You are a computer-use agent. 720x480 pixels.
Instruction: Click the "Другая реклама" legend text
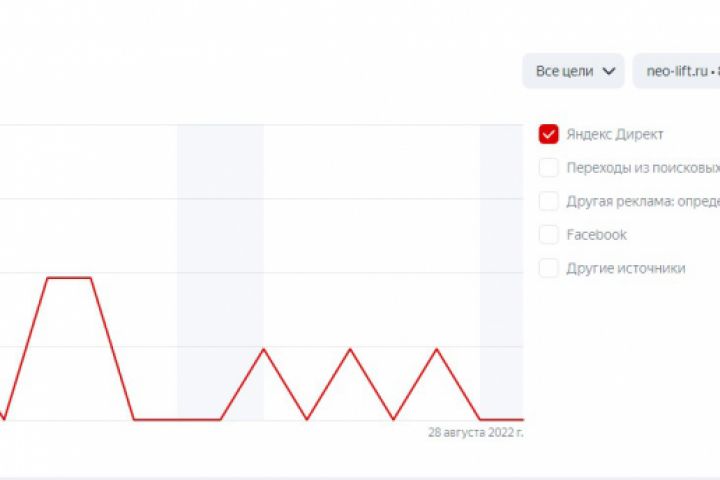pyautogui.click(x=642, y=201)
